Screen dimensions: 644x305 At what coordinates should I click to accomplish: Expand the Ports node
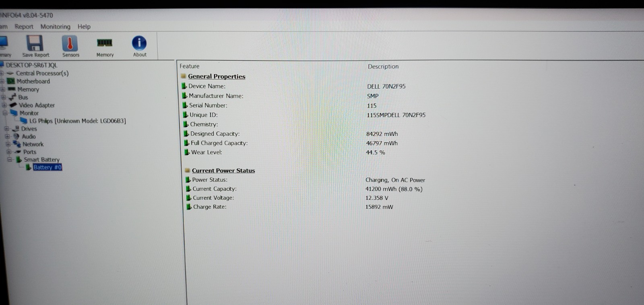point(9,152)
